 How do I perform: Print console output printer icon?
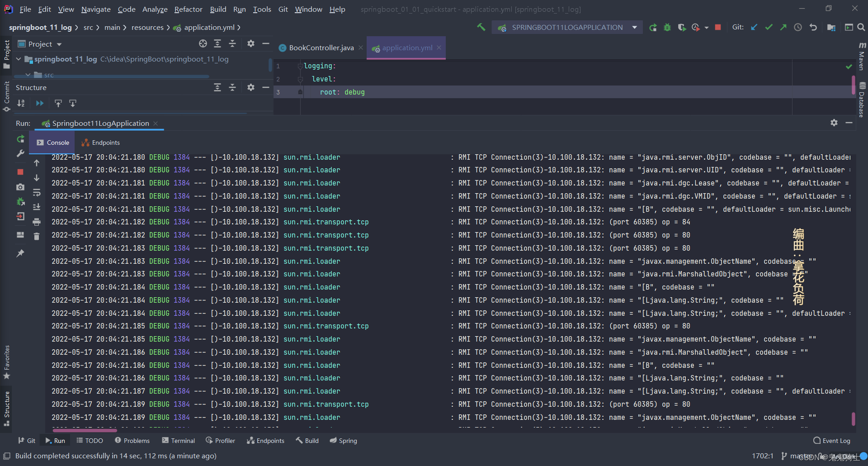37,222
